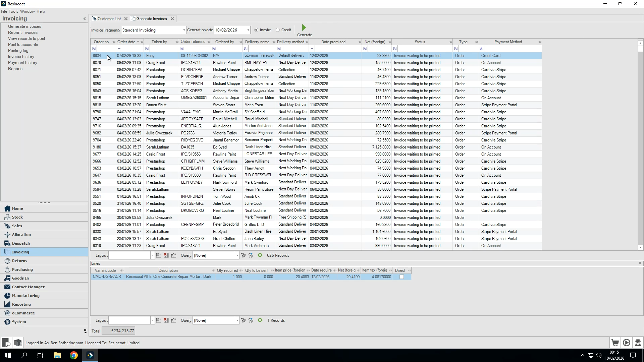Open the Generation date picker dropdown
The image size is (644, 362).
coord(248,30)
